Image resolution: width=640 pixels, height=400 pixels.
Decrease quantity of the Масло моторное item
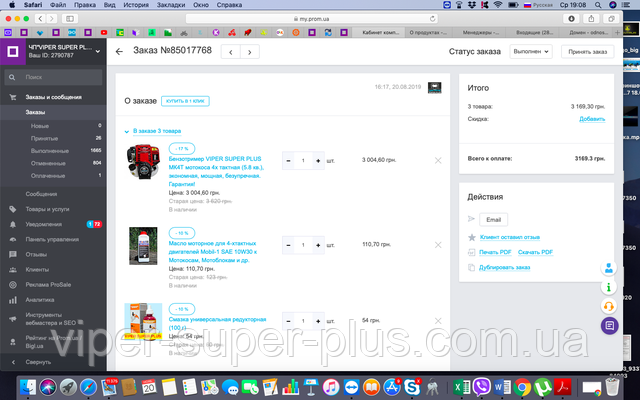pyautogui.click(x=288, y=245)
